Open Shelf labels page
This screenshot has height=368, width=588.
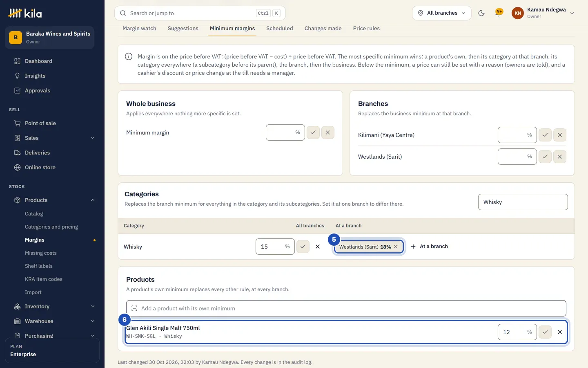coord(39,266)
